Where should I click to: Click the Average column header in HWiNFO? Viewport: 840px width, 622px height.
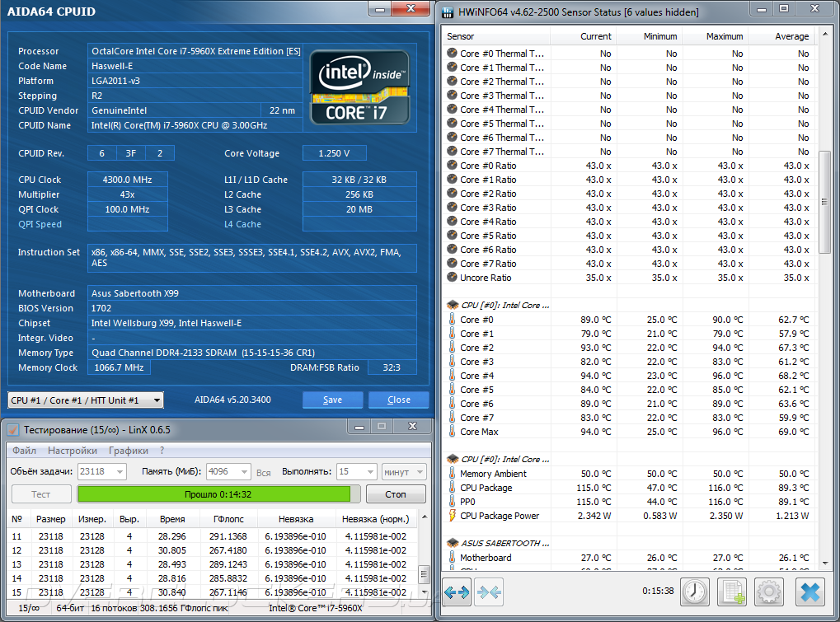(x=781, y=36)
